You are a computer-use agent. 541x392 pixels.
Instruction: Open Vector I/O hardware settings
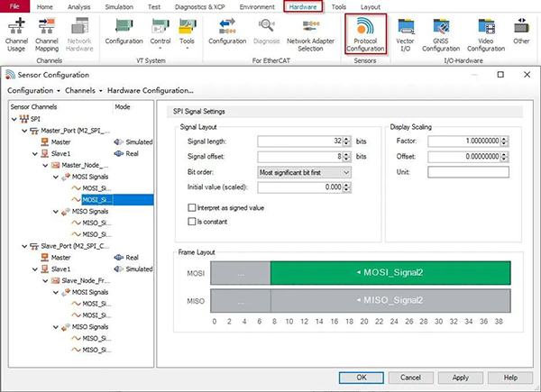coord(405,34)
